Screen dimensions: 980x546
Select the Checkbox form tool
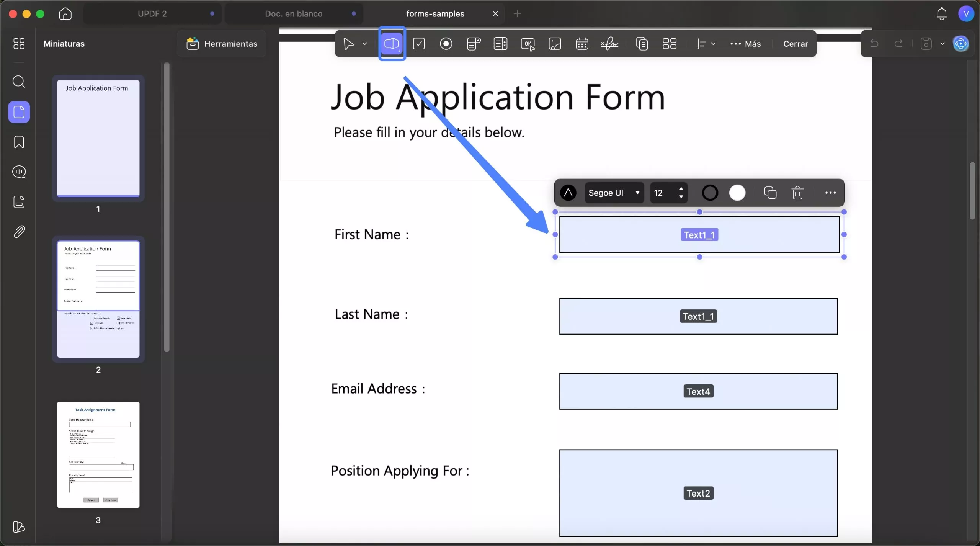click(419, 44)
